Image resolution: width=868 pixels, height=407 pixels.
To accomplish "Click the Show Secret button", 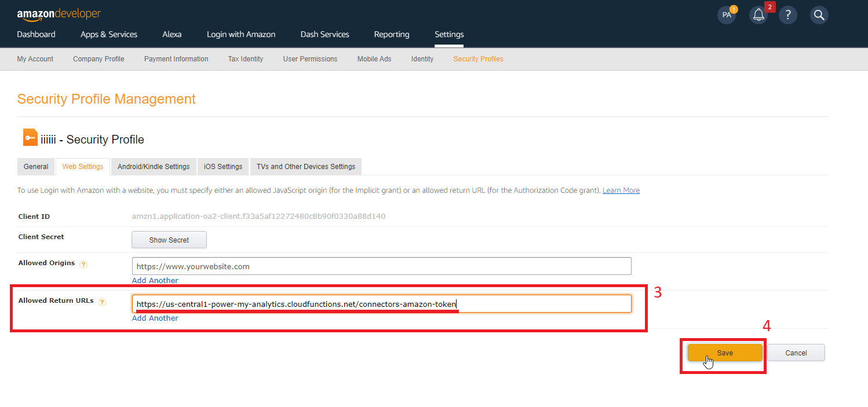I will pyautogui.click(x=169, y=240).
